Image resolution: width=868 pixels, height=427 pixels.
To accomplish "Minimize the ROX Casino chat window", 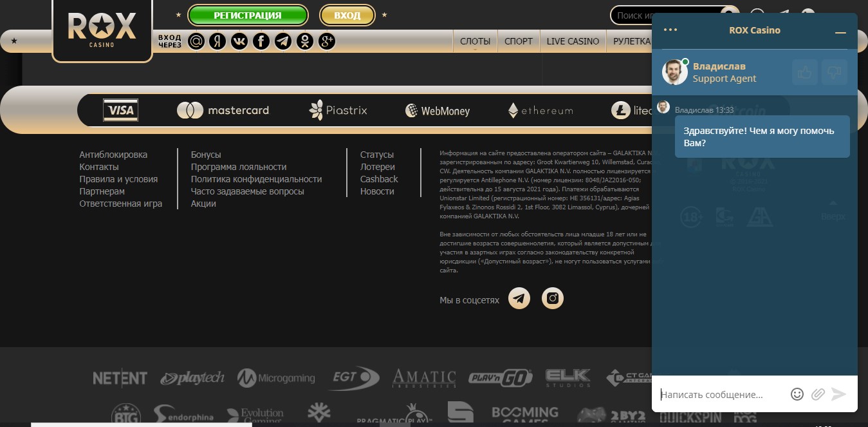I will click(840, 32).
